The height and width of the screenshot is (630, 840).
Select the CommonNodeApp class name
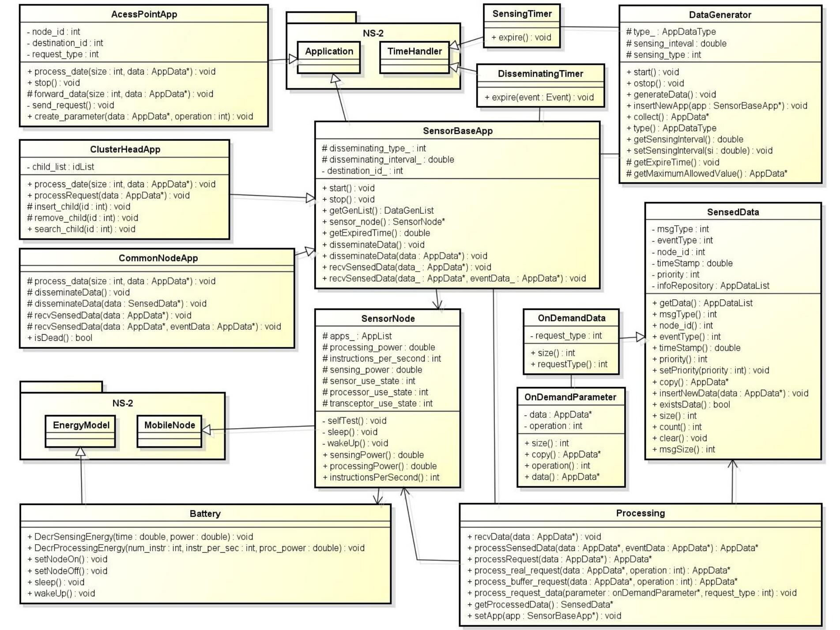pyautogui.click(x=158, y=258)
